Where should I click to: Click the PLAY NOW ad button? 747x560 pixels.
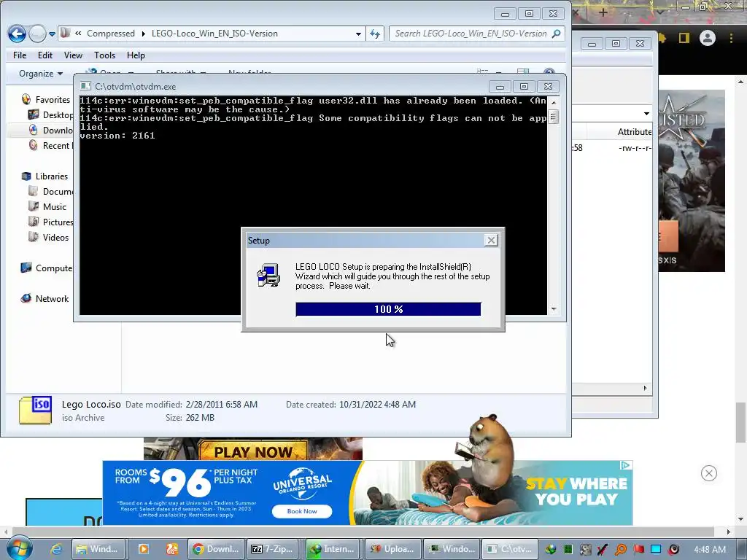pos(253,451)
